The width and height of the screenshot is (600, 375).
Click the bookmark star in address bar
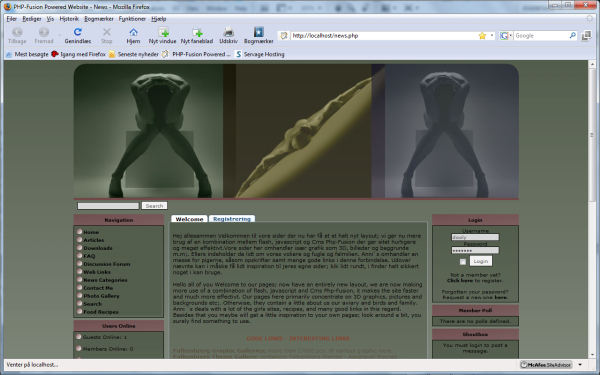pyautogui.click(x=482, y=36)
